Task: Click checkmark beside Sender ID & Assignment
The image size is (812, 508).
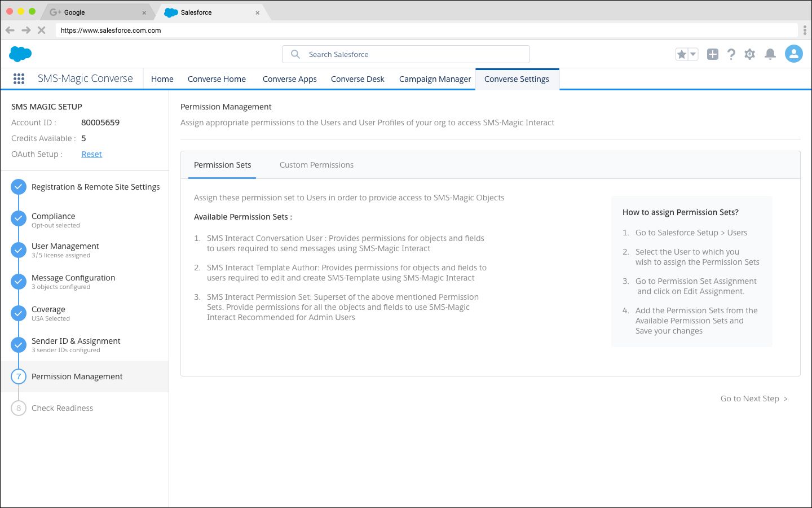Action: click(19, 345)
